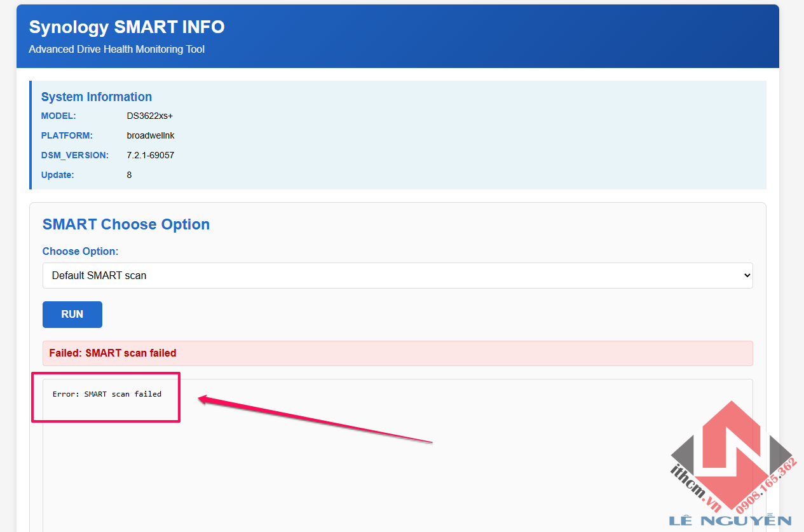The height and width of the screenshot is (532, 804).
Task: Click the Choose Option label
Action: click(x=80, y=251)
